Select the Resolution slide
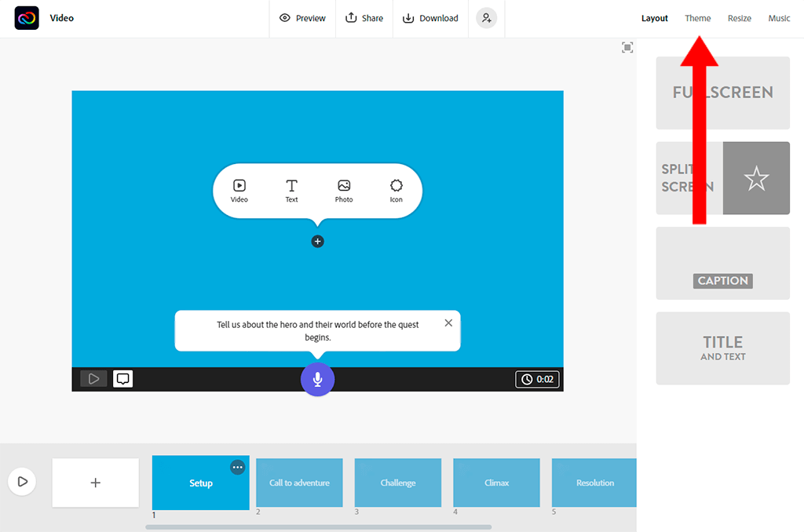The width and height of the screenshot is (804, 532). pos(594,483)
